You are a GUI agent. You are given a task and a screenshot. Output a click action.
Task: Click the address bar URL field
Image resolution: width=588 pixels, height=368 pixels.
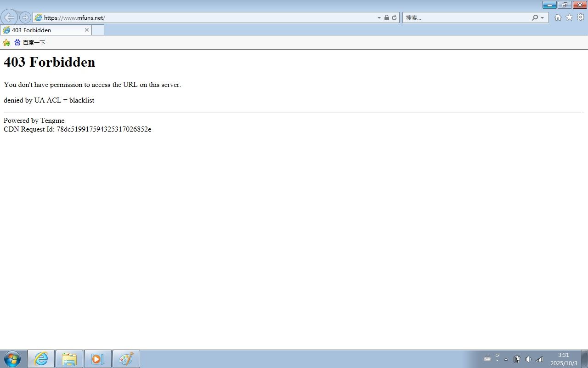point(207,17)
